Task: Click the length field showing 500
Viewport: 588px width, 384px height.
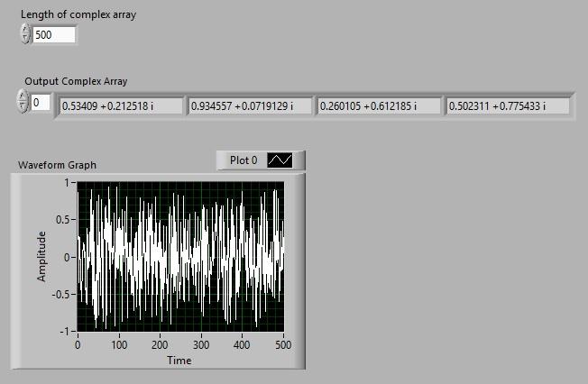Action: (53, 35)
